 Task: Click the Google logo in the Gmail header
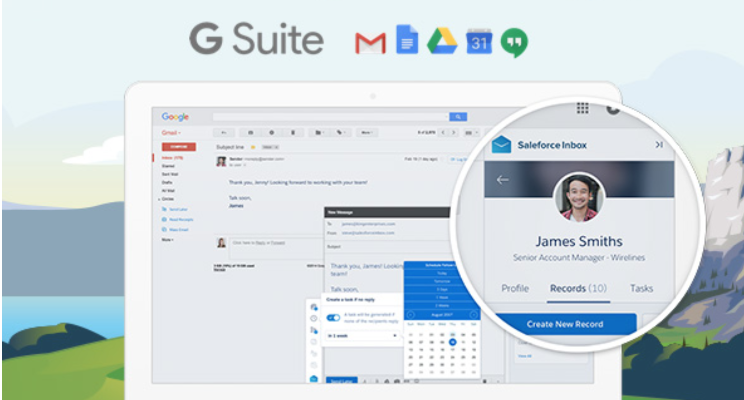[175, 117]
